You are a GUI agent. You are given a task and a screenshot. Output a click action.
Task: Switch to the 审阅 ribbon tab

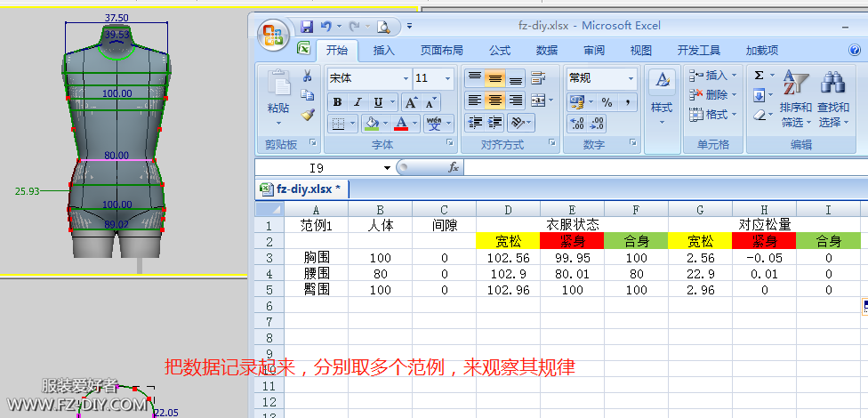(594, 51)
